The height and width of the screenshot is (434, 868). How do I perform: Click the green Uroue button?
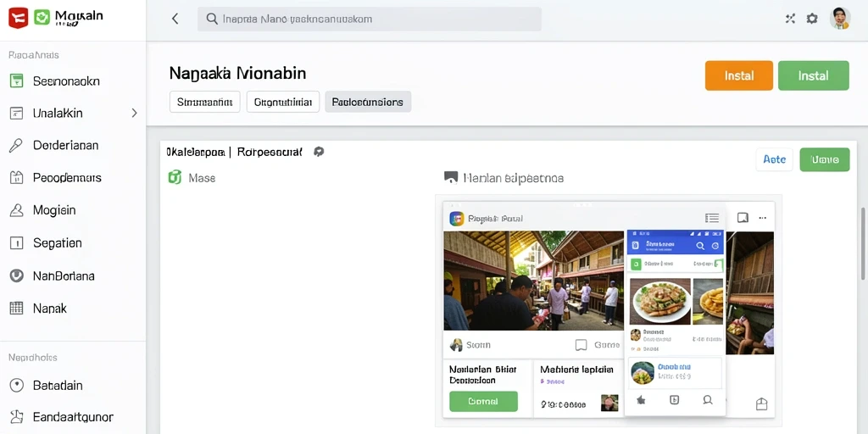click(x=824, y=159)
